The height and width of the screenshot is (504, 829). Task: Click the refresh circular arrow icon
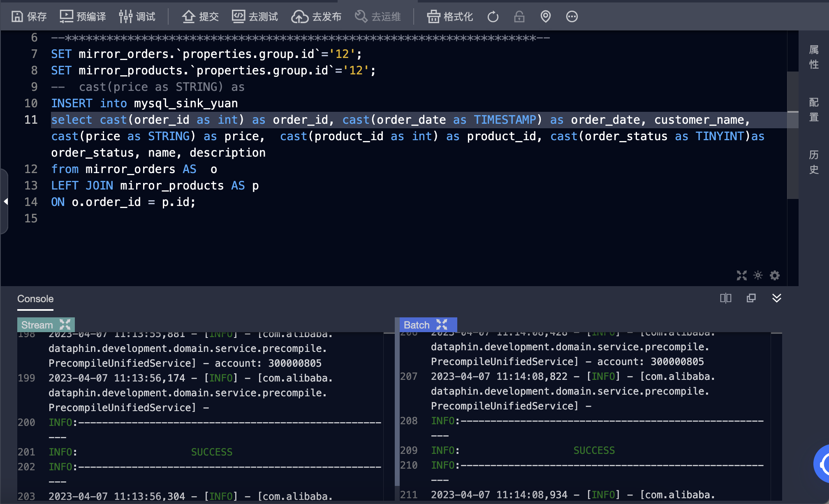[493, 16]
